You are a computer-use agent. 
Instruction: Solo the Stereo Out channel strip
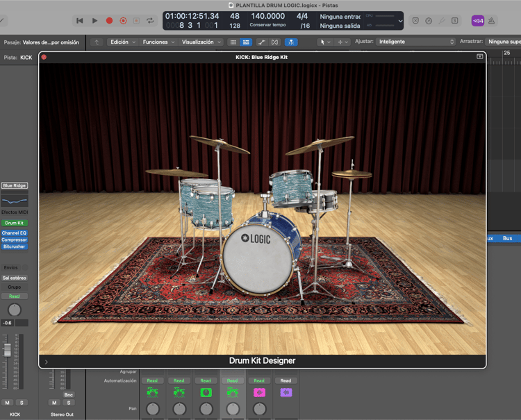pos(69,403)
